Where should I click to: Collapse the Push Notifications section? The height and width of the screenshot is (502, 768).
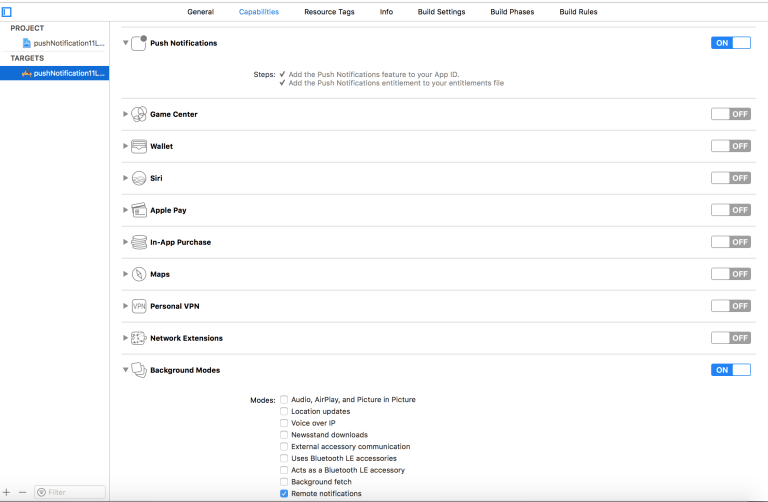click(126, 43)
